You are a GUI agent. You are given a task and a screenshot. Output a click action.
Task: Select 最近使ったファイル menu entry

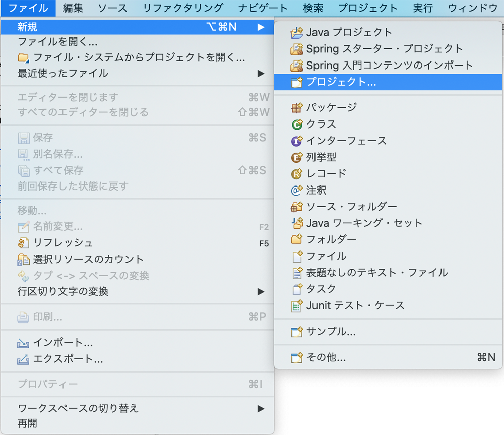coord(137,73)
